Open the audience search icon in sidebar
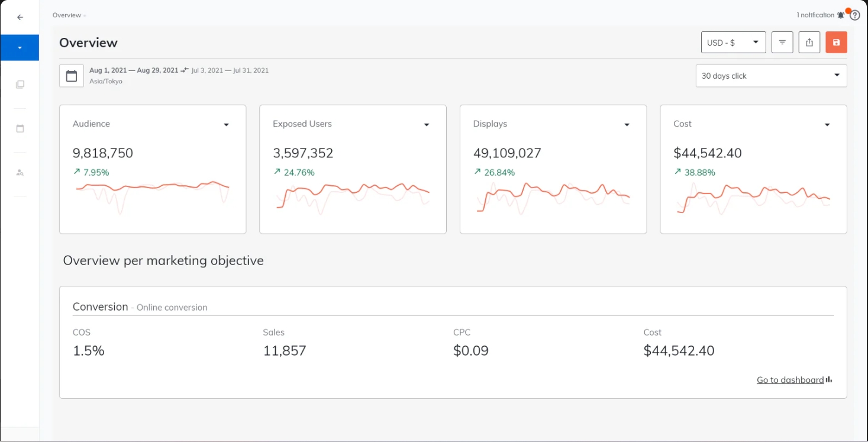The width and height of the screenshot is (868, 442). coord(20,172)
